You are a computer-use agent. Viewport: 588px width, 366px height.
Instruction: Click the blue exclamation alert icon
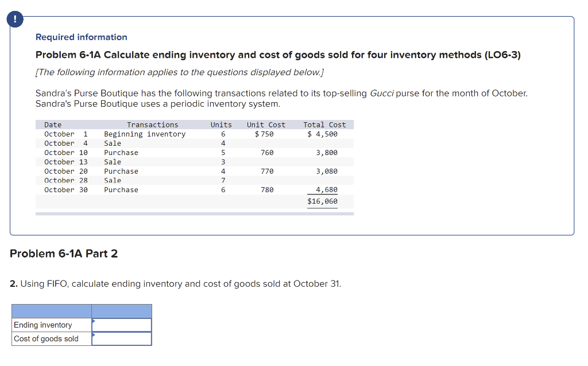click(14, 19)
